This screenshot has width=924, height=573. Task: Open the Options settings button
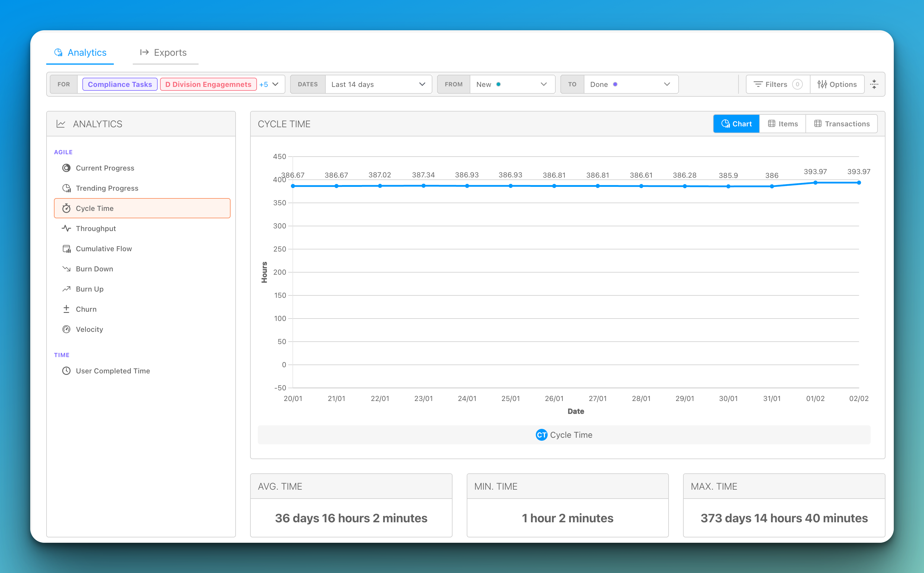click(837, 84)
